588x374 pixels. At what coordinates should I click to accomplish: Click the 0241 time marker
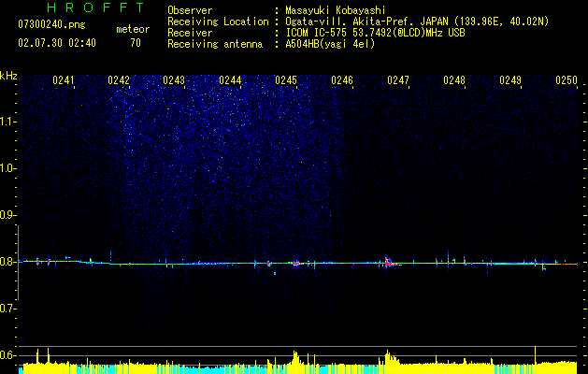coord(64,80)
